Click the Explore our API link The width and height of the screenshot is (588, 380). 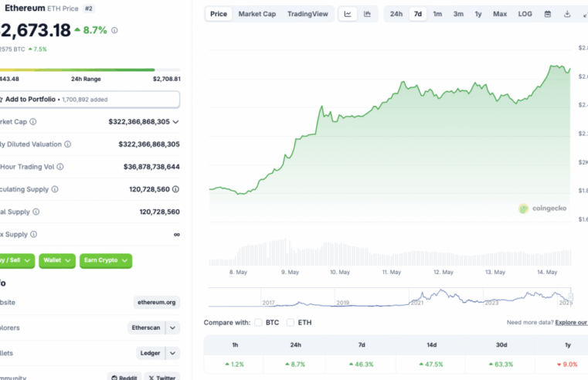pos(572,322)
